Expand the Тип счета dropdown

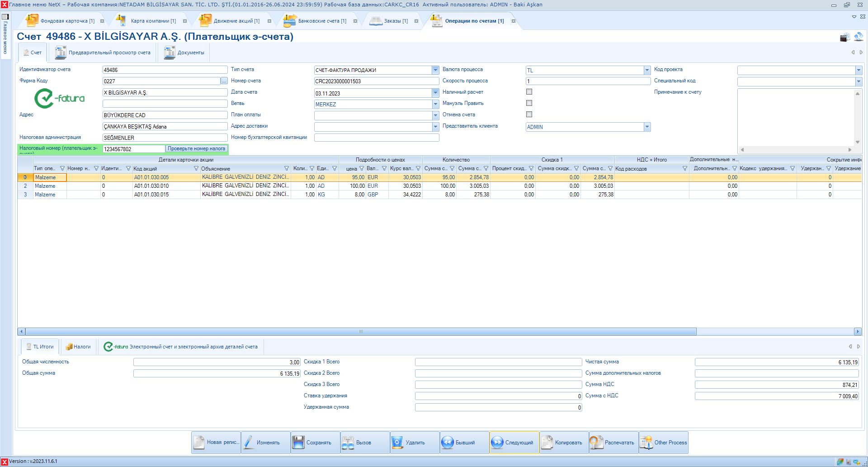pyautogui.click(x=435, y=70)
